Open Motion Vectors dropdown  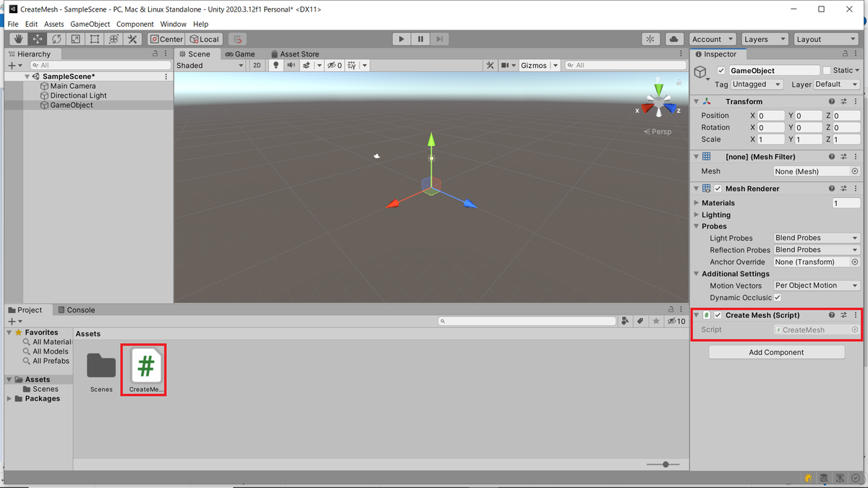click(x=817, y=286)
